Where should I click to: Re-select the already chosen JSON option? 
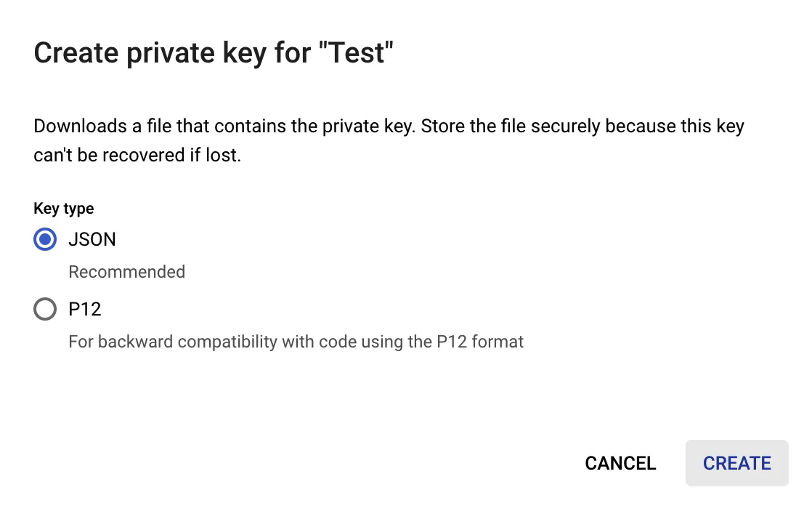(45, 239)
